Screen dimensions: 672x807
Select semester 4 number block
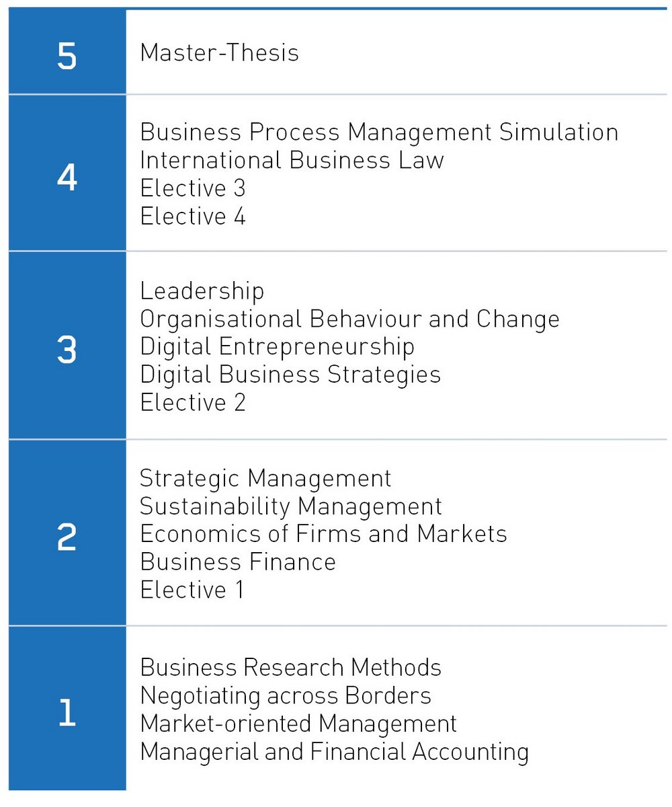[67, 179]
